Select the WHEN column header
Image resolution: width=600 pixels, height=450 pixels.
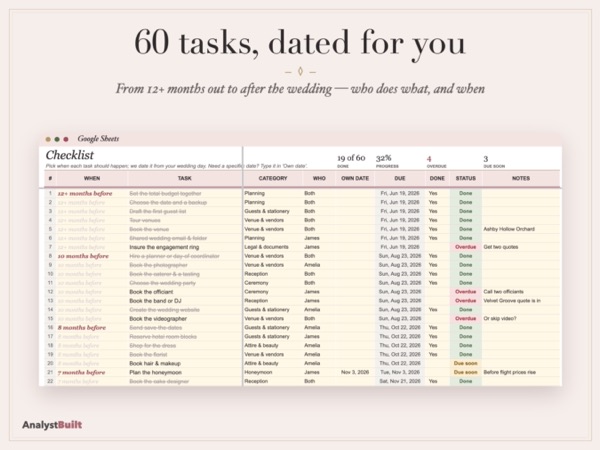(x=92, y=178)
